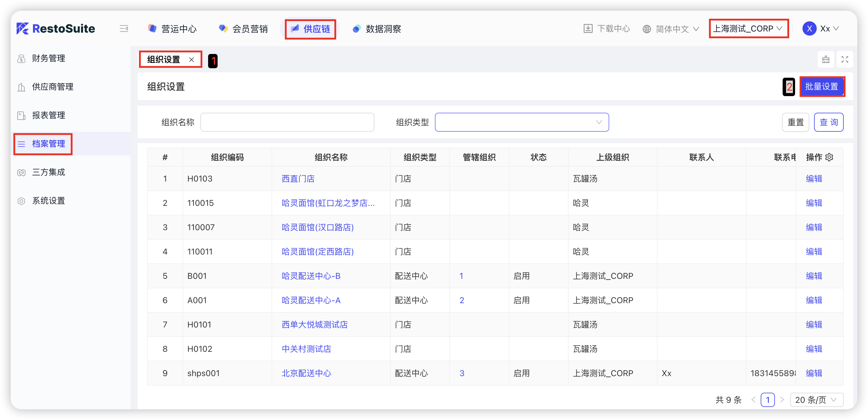Screen dimensions: 868x420
Task: Toggle fullscreen expand icon
Action: click(x=844, y=60)
